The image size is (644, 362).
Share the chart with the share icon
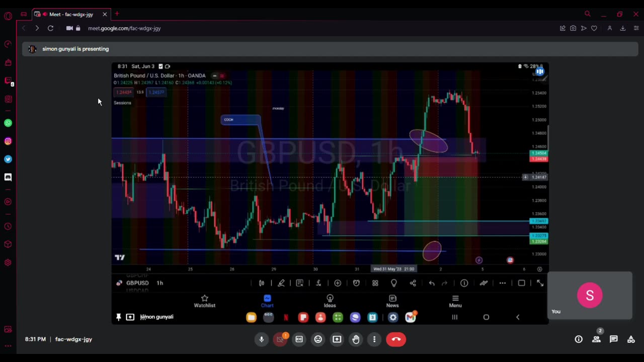click(413, 283)
